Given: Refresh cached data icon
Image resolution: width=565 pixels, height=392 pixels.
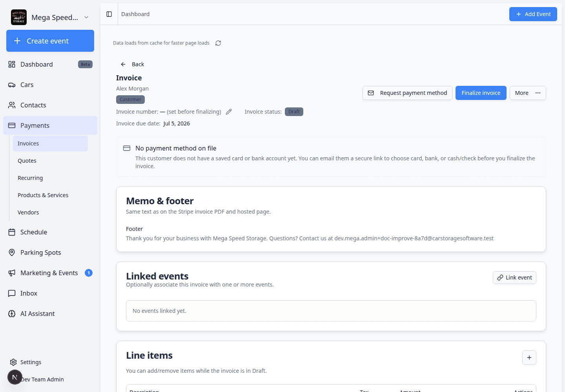Looking at the screenshot, I should coord(218,43).
